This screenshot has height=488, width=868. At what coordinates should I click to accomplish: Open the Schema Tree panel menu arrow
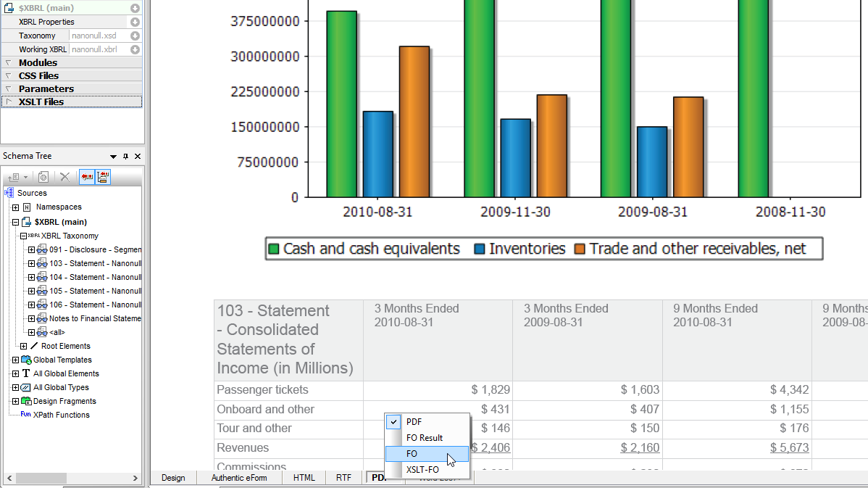(x=113, y=156)
